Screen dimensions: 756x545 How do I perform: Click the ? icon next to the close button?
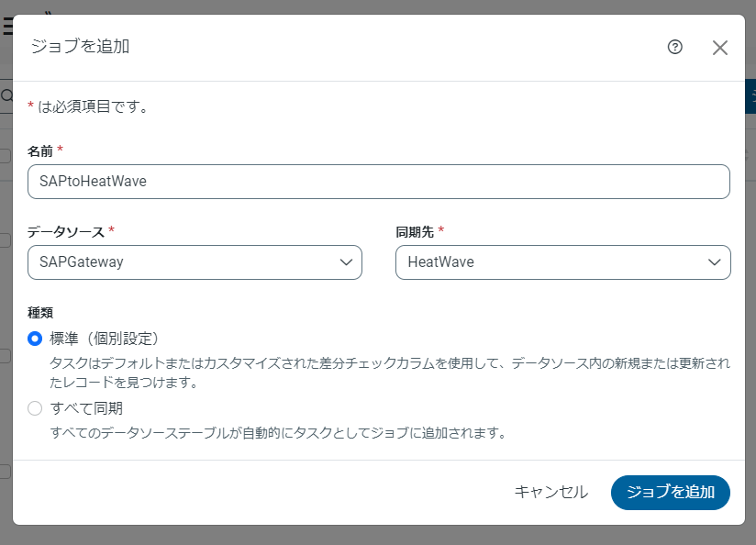tap(676, 47)
